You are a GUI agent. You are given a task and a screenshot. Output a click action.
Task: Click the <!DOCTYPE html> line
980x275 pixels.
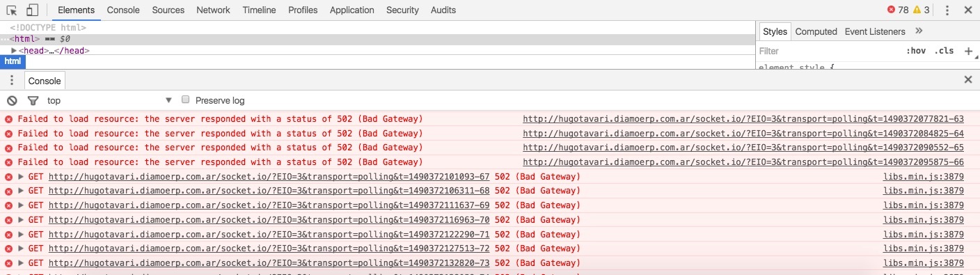click(x=48, y=28)
